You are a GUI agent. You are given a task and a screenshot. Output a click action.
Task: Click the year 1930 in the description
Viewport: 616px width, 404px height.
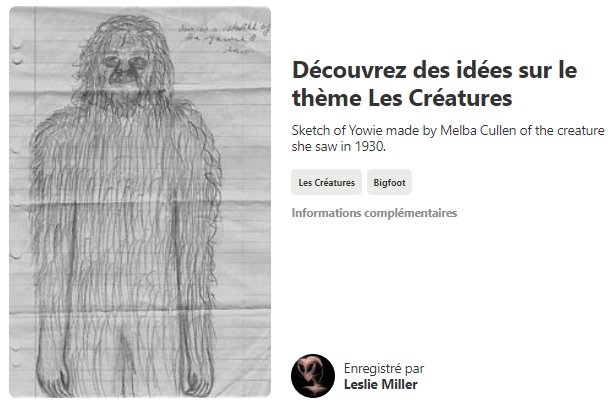[369, 146]
